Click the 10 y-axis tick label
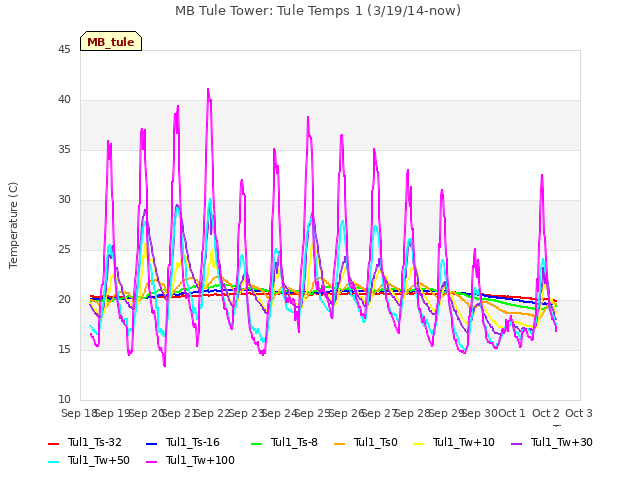640x480 pixels. coord(64,399)
